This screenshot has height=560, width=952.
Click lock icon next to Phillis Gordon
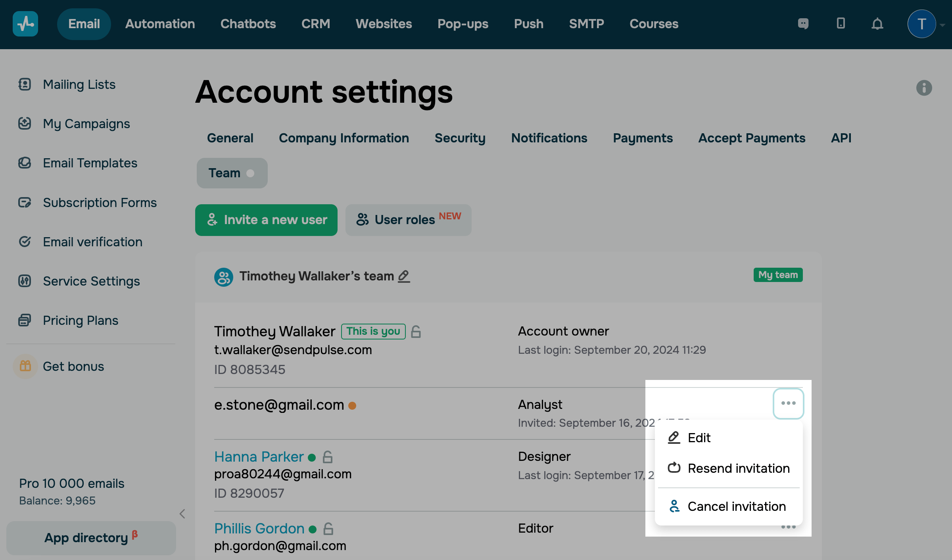click(328, 529)
